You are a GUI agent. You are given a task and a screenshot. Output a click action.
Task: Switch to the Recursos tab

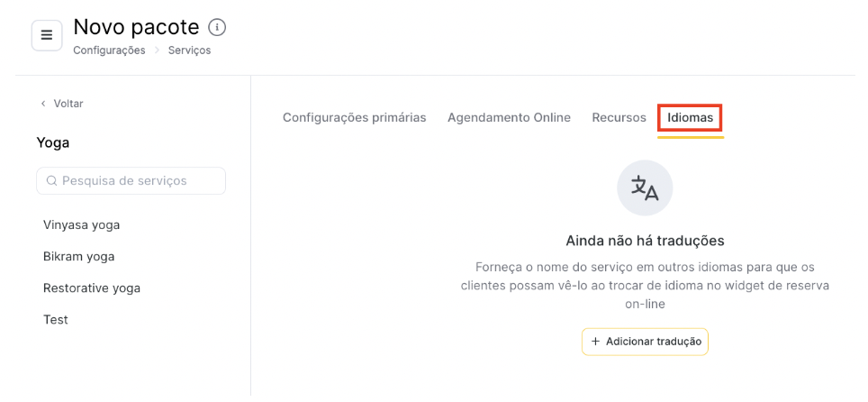(619, 117)
